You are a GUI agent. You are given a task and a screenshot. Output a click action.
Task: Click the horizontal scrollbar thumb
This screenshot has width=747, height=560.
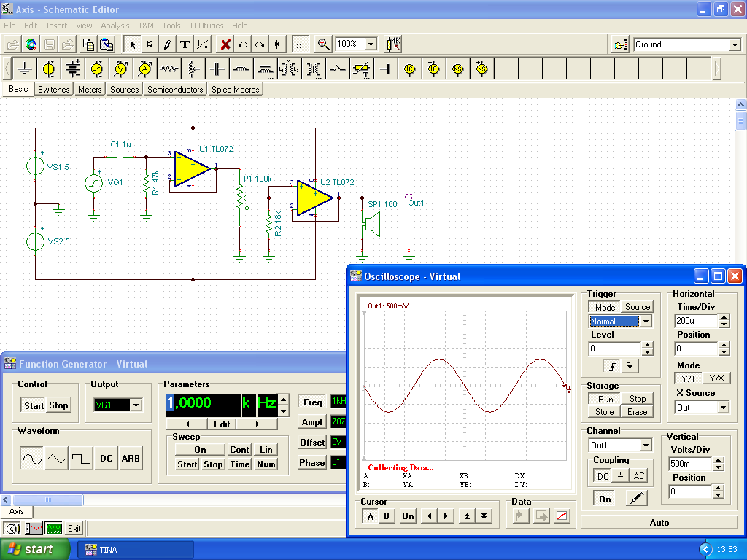48,500
